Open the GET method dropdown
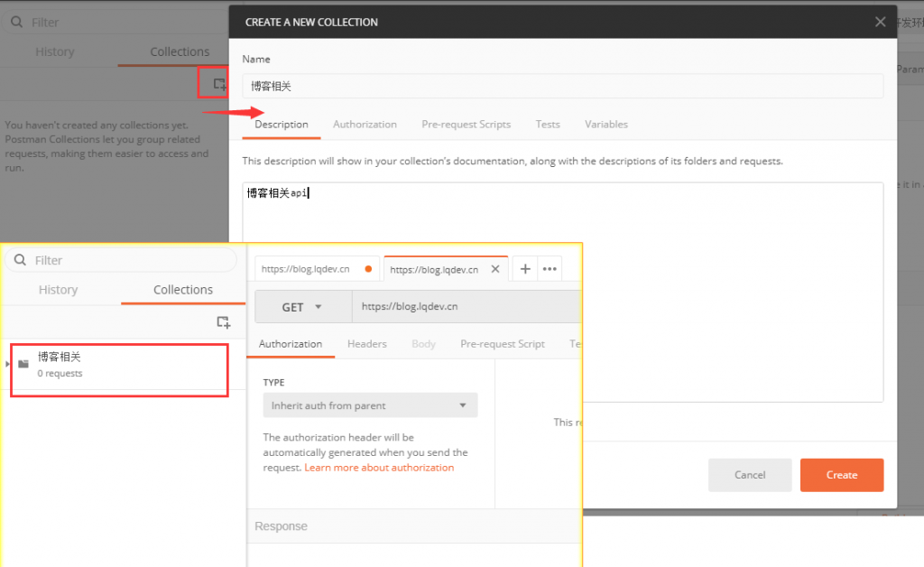 pyautogui.click(x=303, y=306)
